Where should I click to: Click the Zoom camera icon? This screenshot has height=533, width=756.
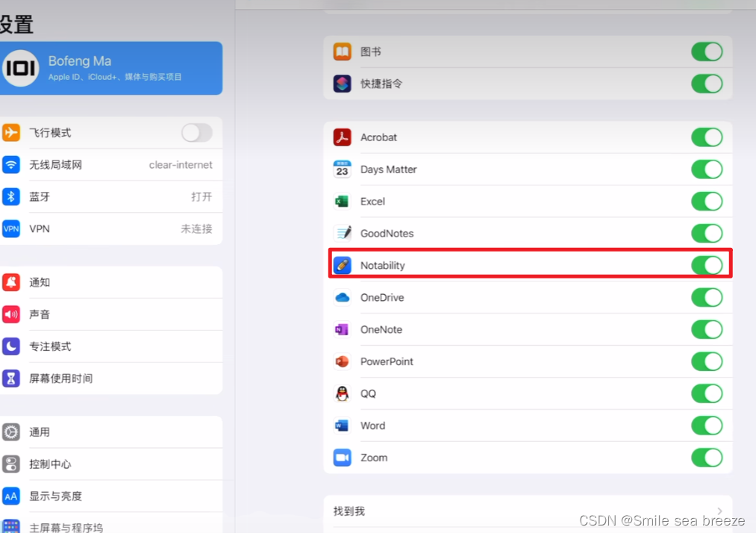343,458
